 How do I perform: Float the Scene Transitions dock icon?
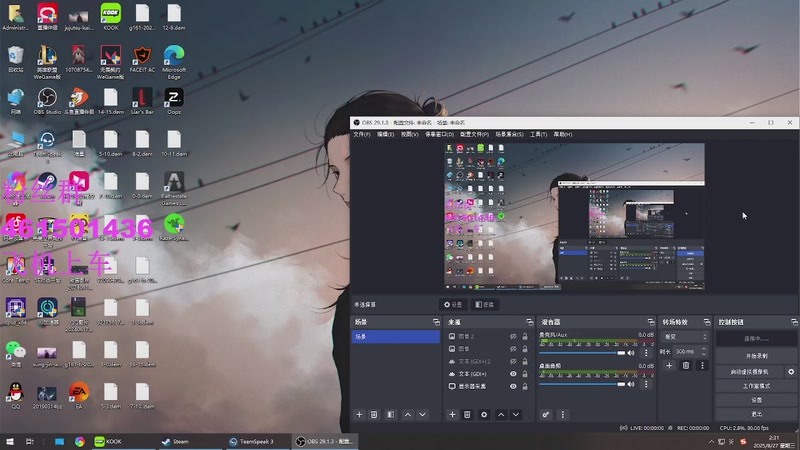[707, 322]
